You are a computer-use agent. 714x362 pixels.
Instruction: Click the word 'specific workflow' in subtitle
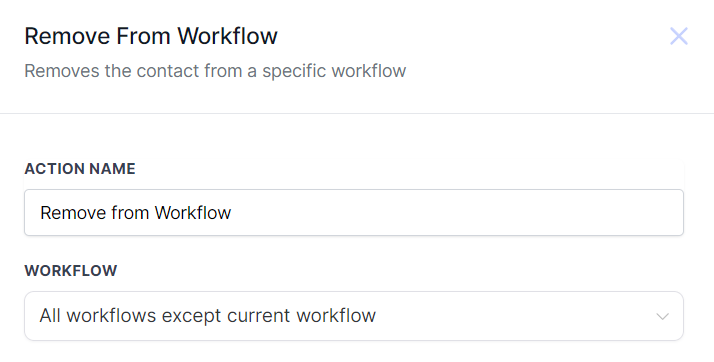[x=334, y=71]
